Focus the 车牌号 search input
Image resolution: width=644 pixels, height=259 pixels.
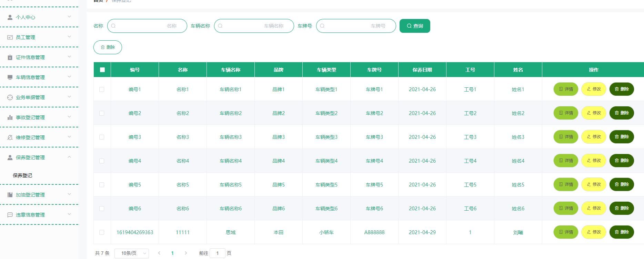tap(356, 26)
